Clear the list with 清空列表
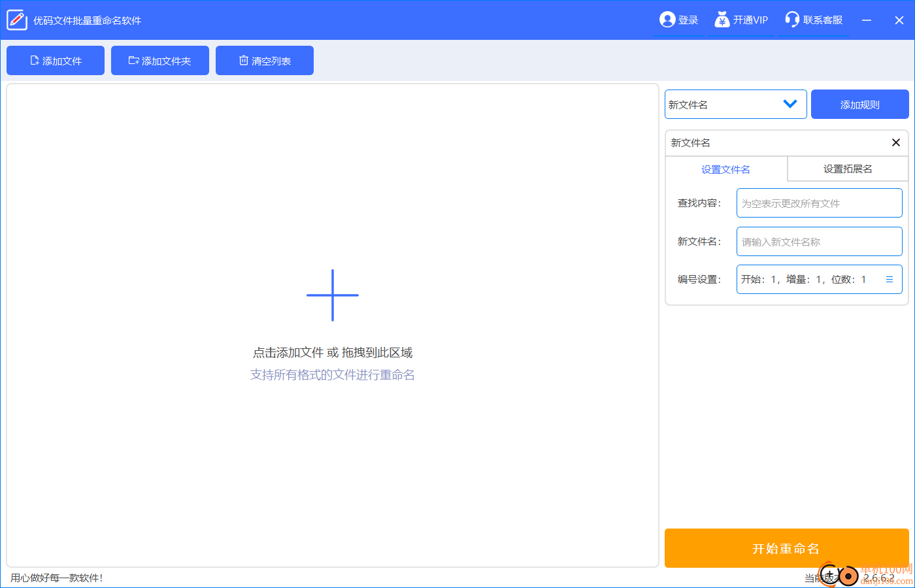 point(265,61)
